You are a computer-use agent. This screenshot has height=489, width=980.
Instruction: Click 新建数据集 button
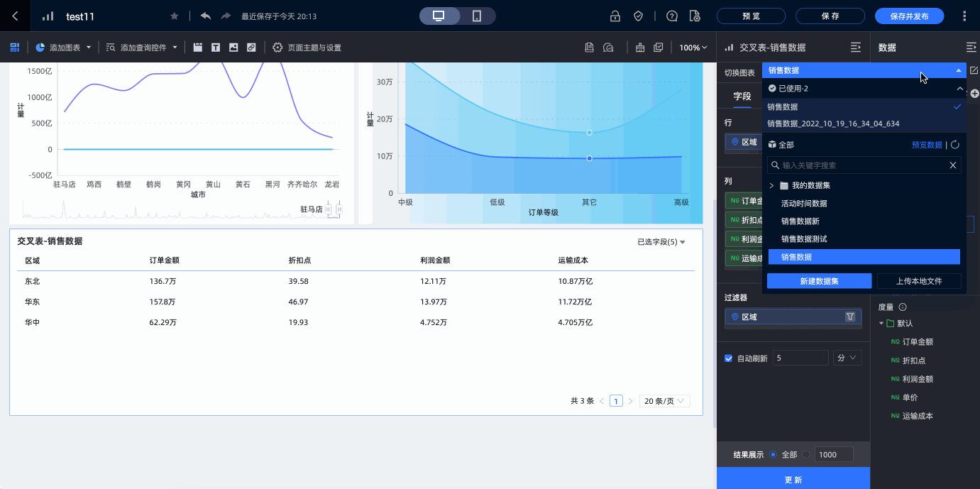point(820,281)
